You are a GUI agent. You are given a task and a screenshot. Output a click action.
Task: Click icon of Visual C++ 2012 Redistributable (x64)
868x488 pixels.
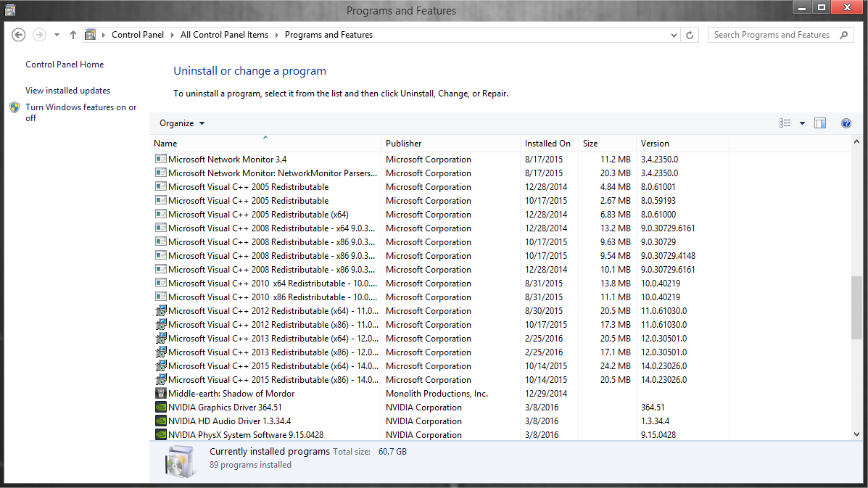[160, 310]
